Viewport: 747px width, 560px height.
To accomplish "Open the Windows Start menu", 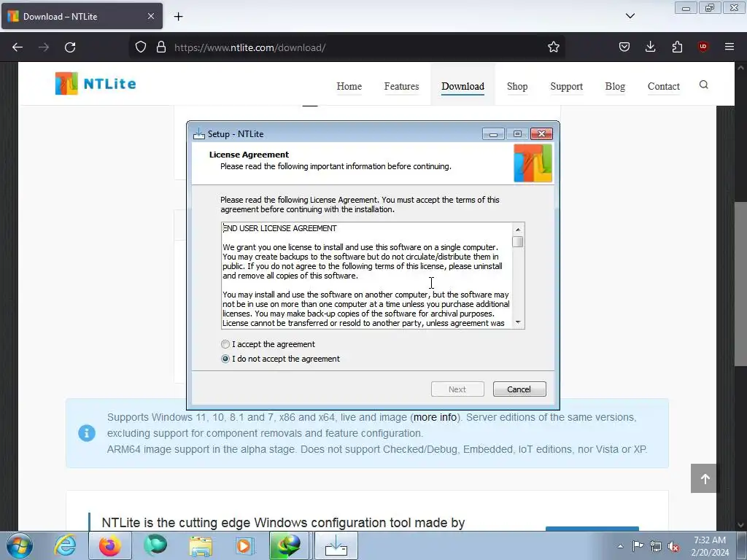I will pyautogui.click(x=20, y=545).
